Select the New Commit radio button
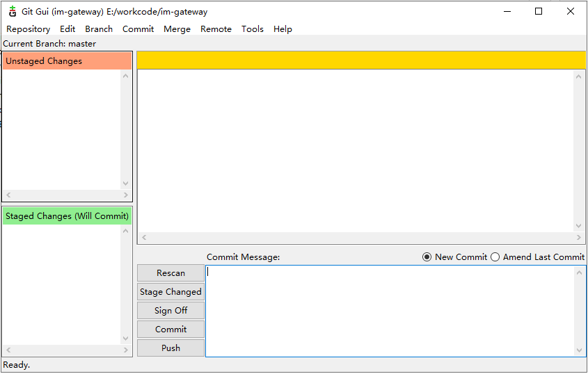Image resolution: width=588 pixels, height=374 pixels. click(427, 257)
